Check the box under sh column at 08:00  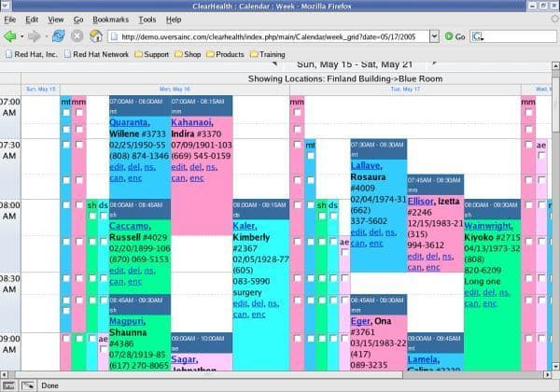[91, 217]
